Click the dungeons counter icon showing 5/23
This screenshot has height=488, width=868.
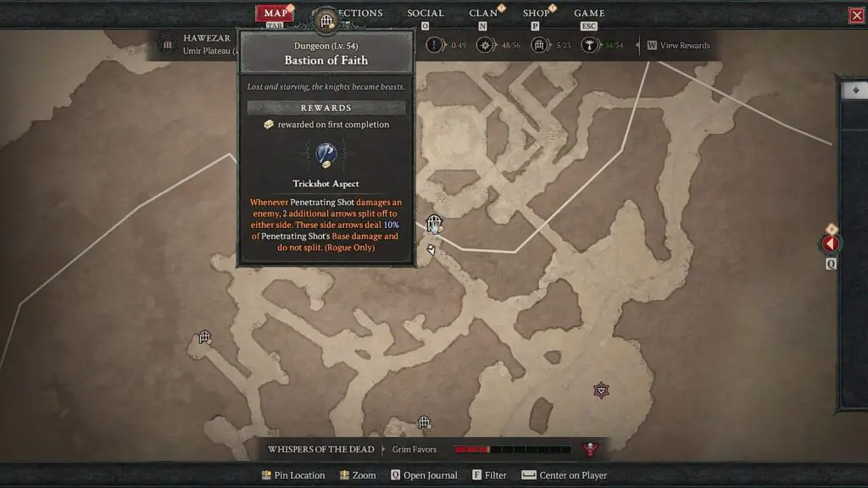[538, 45]
